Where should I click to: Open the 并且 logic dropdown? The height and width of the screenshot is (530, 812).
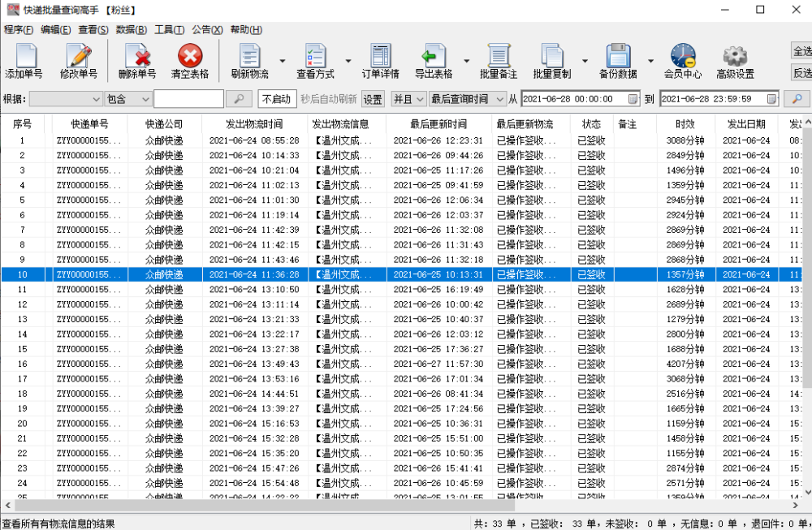tap(408, 99)
